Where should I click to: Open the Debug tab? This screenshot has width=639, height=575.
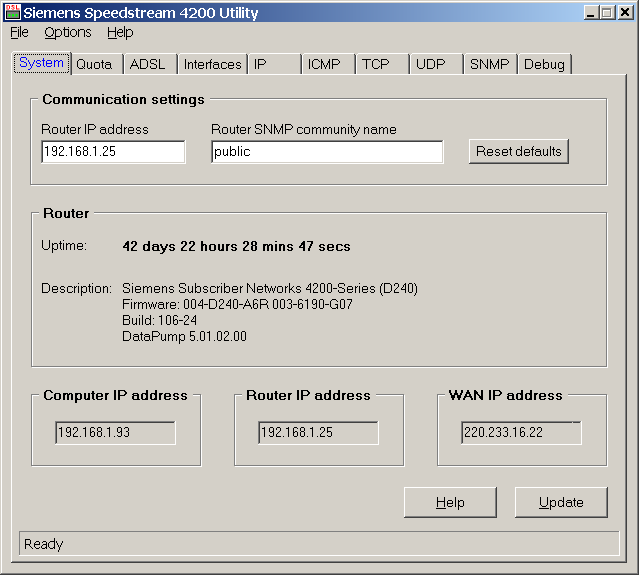point(545,64)
